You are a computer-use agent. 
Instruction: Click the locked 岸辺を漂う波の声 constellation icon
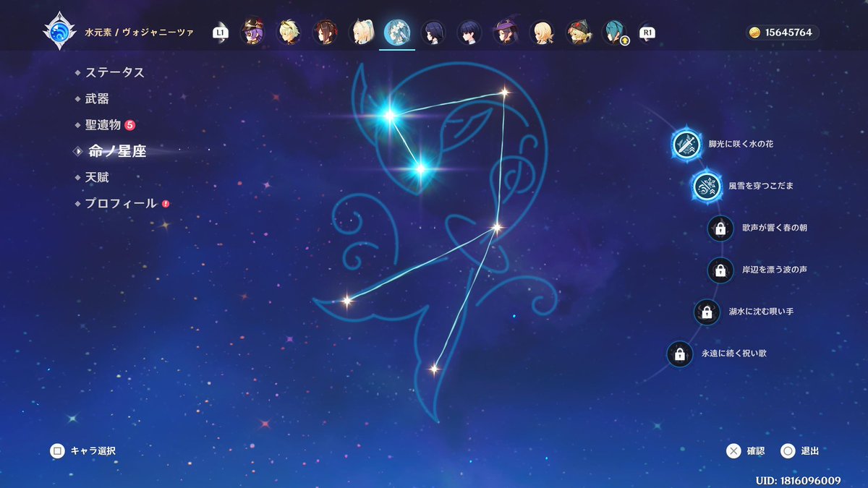click(x=720, y=270)
